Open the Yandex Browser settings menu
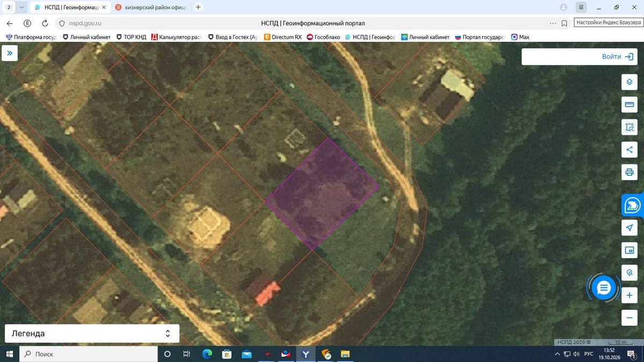 coord(581,8)
